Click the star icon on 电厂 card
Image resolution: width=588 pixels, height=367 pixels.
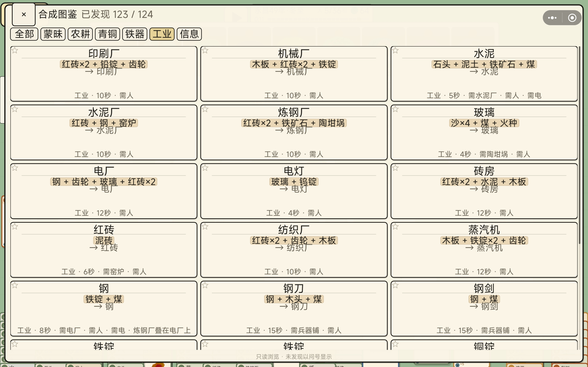point(15,168)
